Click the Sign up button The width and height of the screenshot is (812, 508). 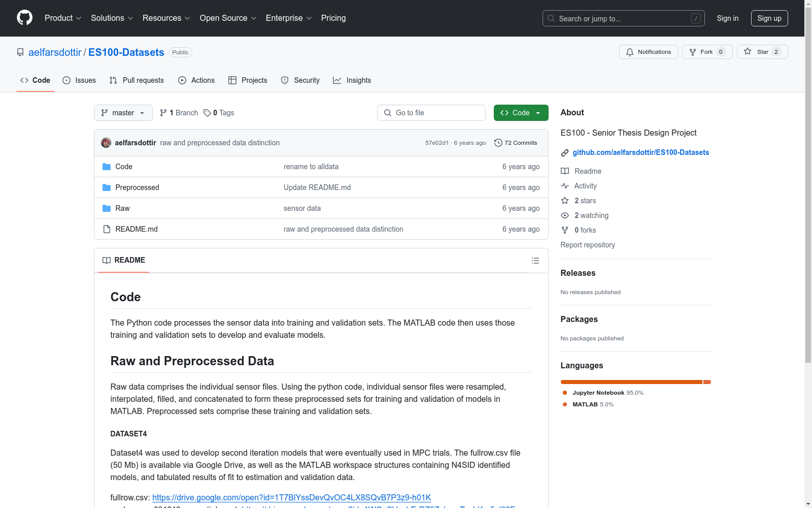[x=769, y=18]
